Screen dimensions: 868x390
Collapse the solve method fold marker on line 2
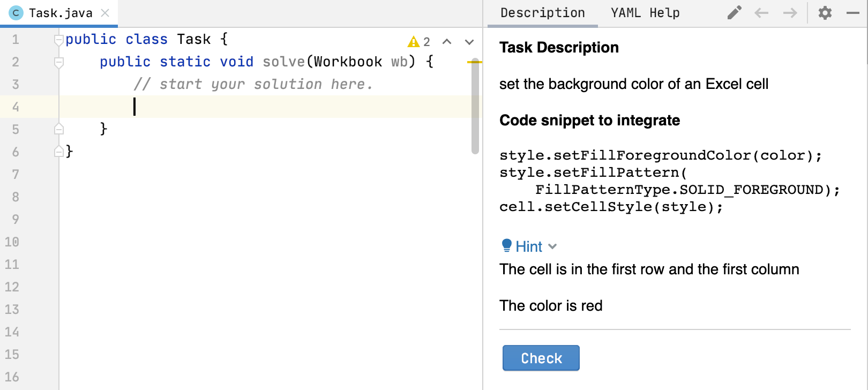(x=59, y=62)
